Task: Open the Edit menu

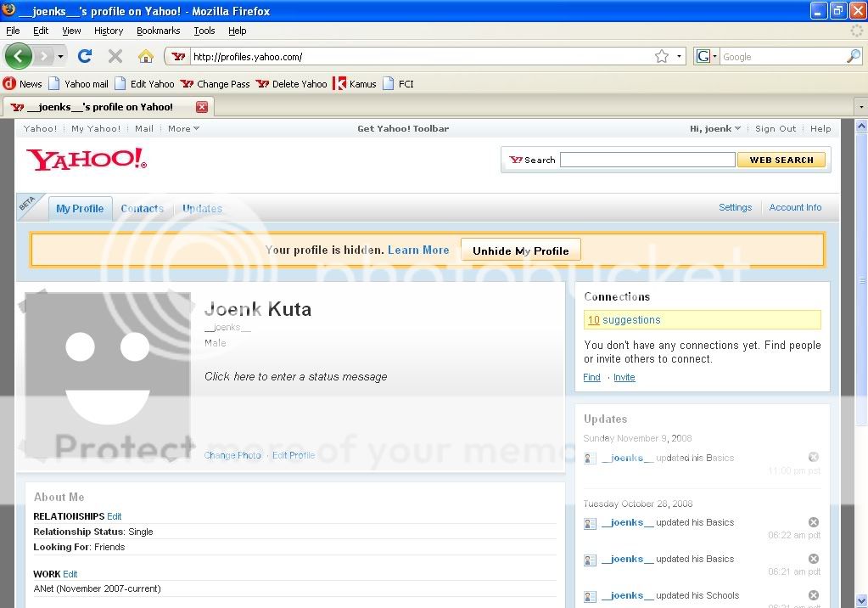Action: [41, 31]
